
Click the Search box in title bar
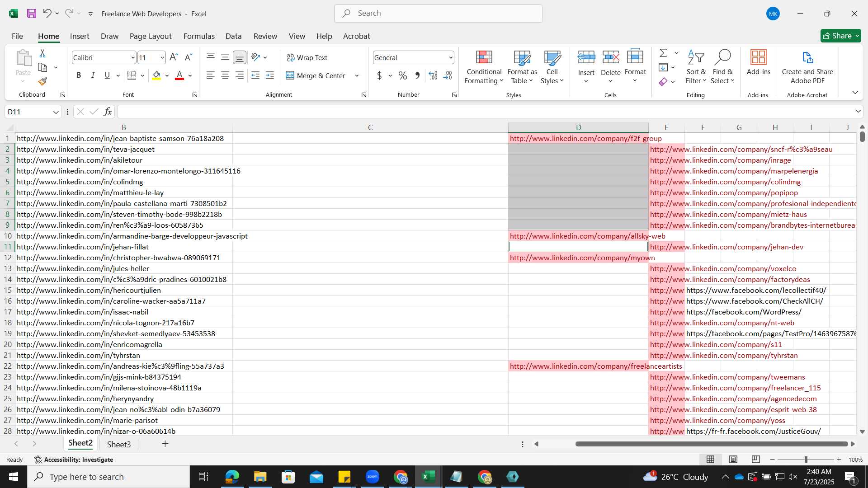click(x=438, y=14)
